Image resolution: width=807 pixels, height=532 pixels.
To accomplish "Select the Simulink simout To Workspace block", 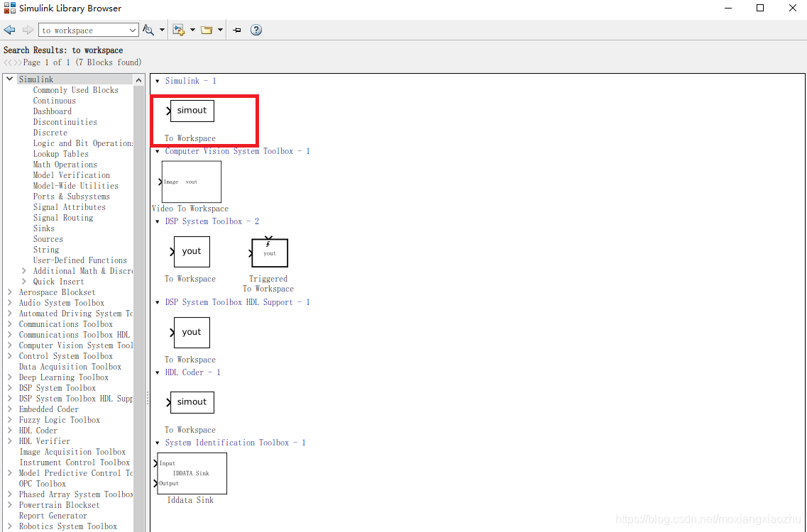I will click(192, 111).
